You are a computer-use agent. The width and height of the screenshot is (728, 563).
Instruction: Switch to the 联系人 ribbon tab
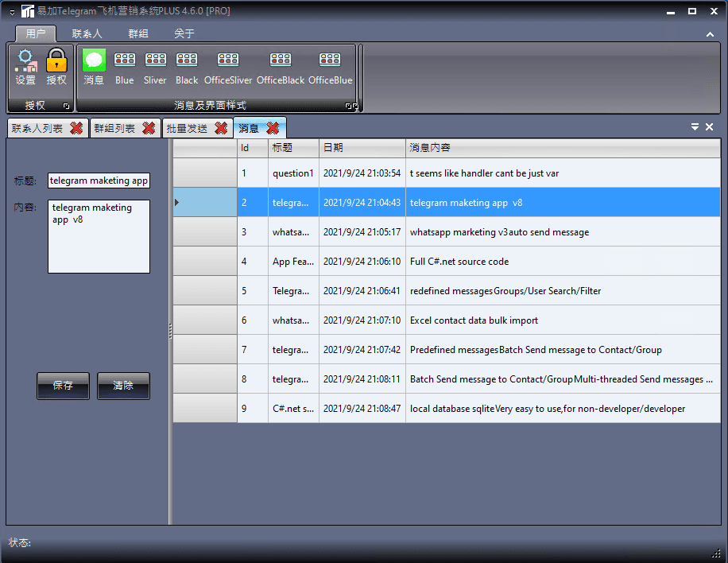(x=87, y=33)
